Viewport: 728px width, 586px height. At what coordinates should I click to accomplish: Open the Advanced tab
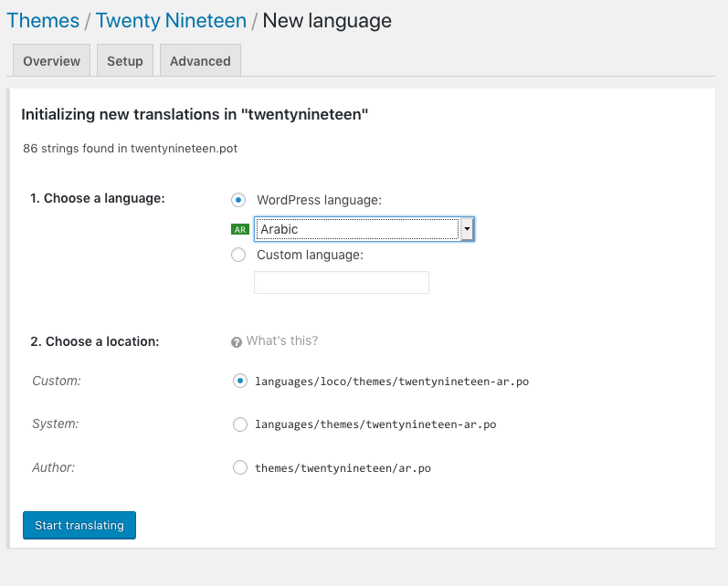(200, 61)
